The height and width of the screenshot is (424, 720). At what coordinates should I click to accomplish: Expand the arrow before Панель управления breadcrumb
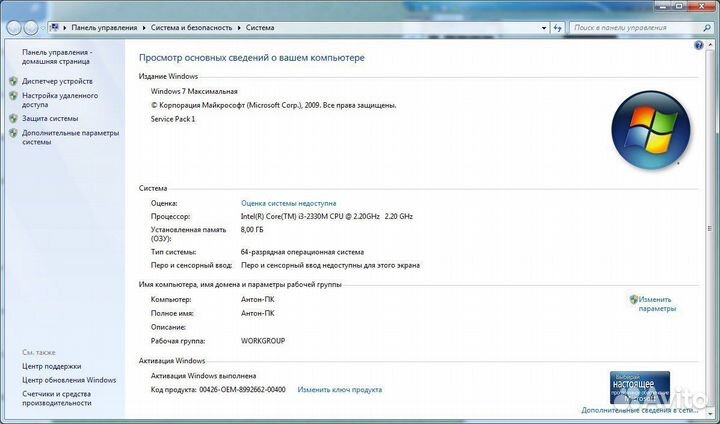coord(65,28)
